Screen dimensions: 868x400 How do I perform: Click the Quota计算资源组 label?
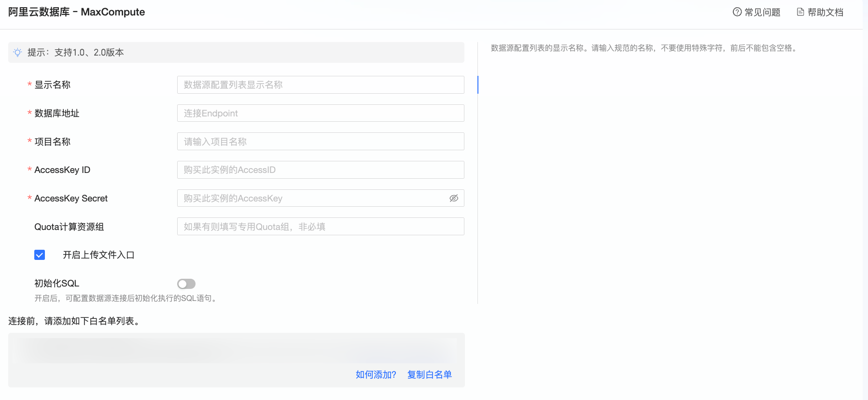pos(69,227)
